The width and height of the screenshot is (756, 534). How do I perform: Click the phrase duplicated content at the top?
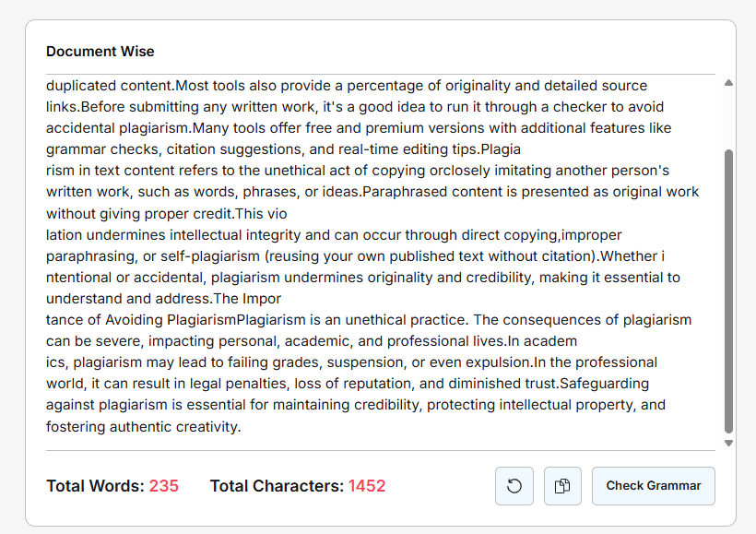(x=110, y=85)
